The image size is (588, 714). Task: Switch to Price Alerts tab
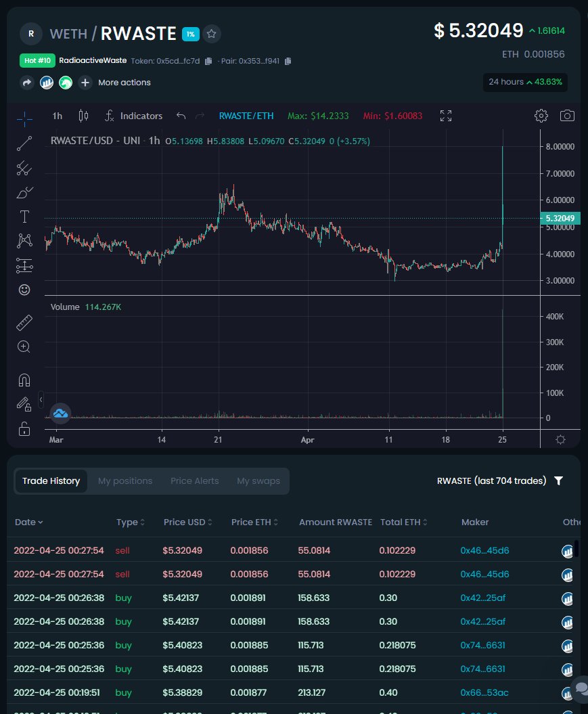[195, 481]
